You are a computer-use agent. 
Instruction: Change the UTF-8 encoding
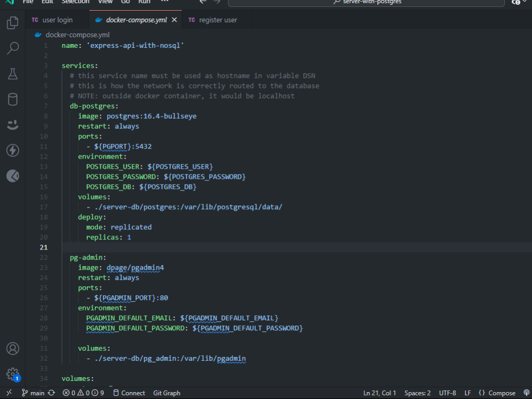pos(447,393)
